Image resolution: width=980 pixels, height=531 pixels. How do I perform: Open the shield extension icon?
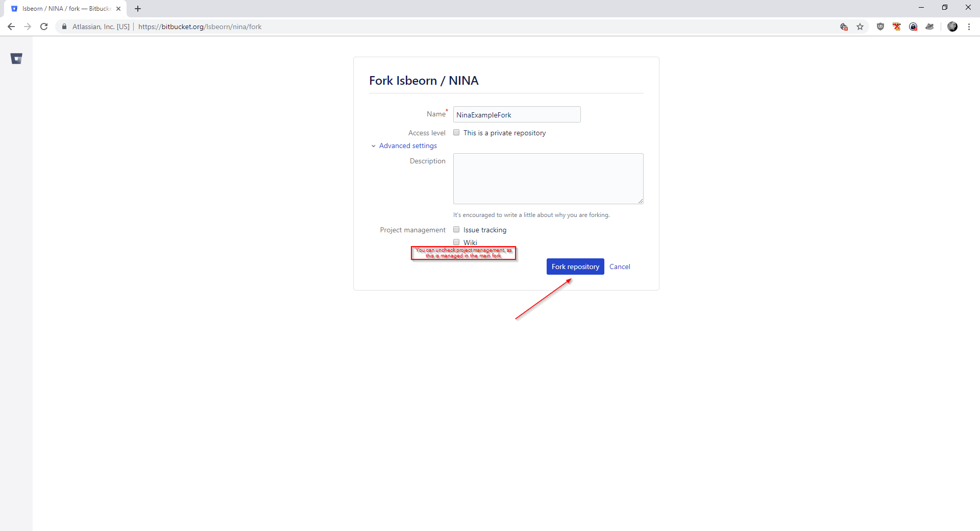[x=880, y=27]
